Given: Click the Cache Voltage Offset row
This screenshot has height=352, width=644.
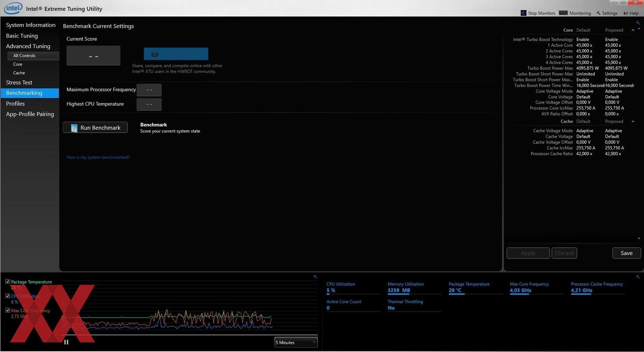Looking at the screenshot, I should tap(571, 142).
